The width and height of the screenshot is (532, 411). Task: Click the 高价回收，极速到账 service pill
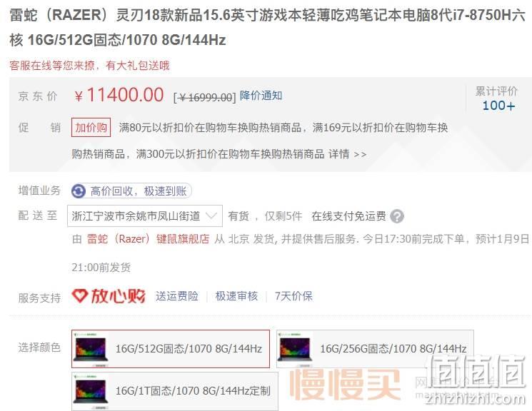click(131, 191)
